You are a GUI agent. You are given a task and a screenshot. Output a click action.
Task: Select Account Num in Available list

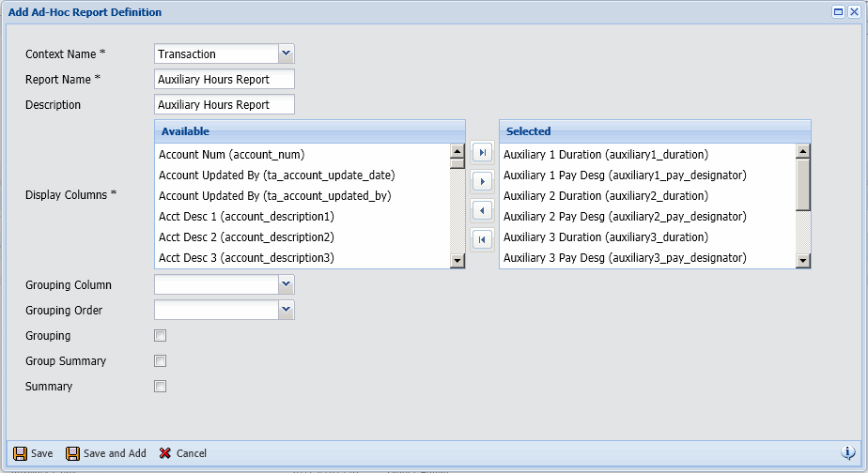(x=231, y=154)
